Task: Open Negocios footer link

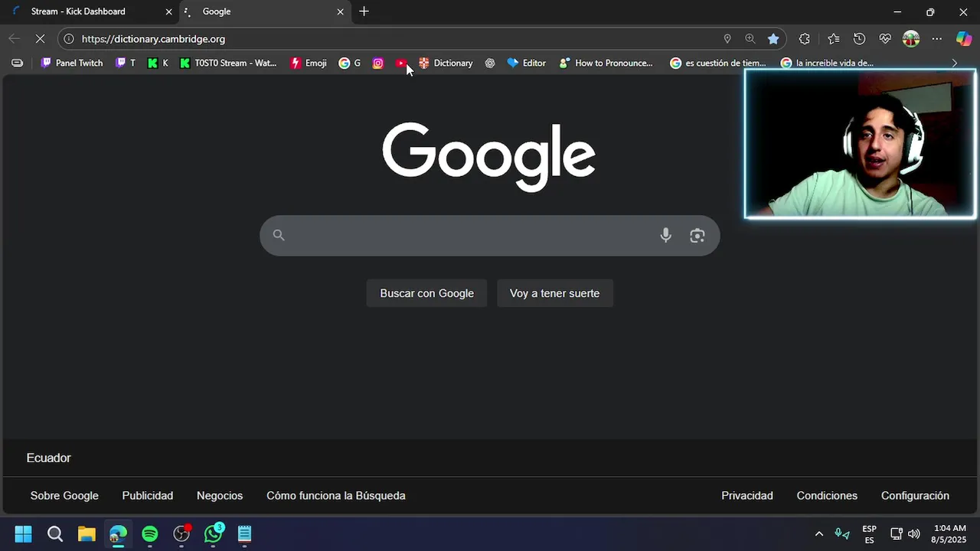Action: (220, 496)
